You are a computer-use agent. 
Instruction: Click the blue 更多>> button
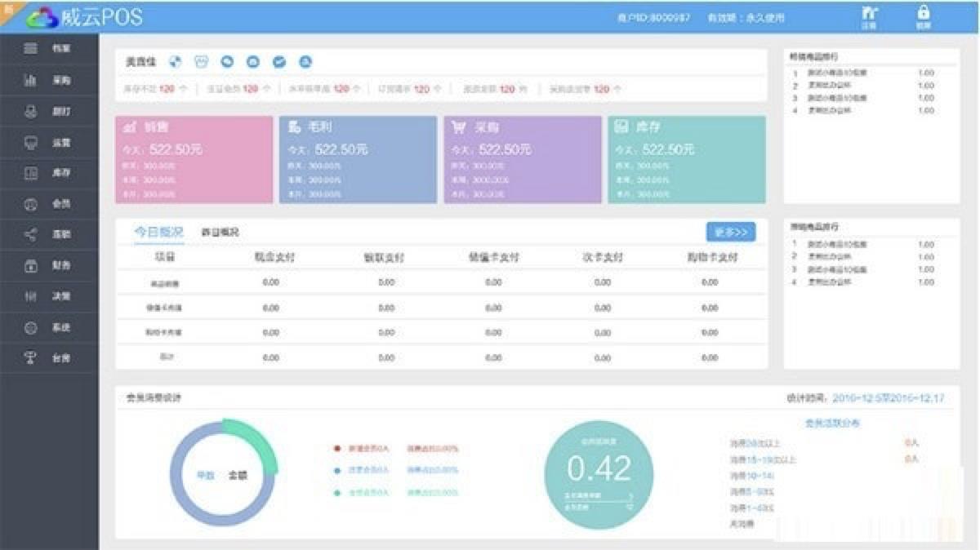[x=730, y=233]
